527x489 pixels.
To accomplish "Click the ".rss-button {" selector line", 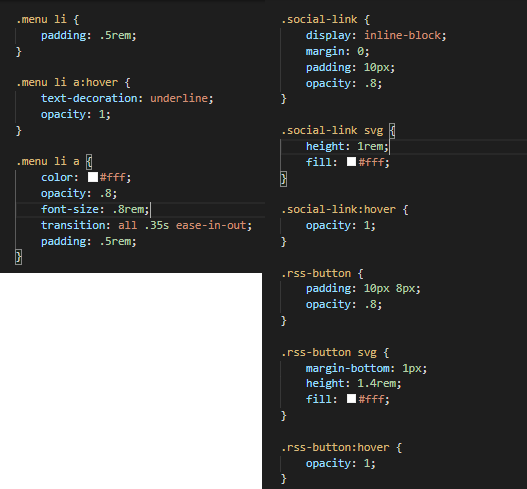I will click(x=322, y=273).
